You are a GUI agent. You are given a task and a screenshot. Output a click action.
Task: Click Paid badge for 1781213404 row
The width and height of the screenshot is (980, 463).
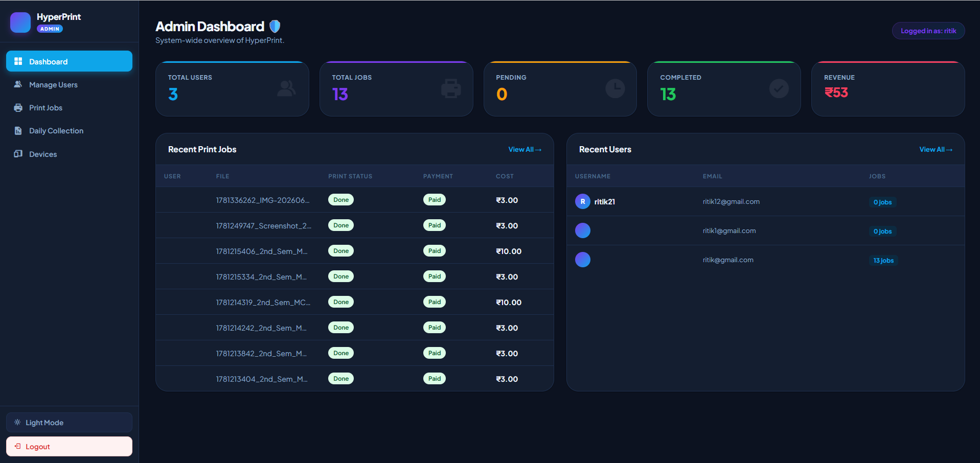tap(435, 379)
